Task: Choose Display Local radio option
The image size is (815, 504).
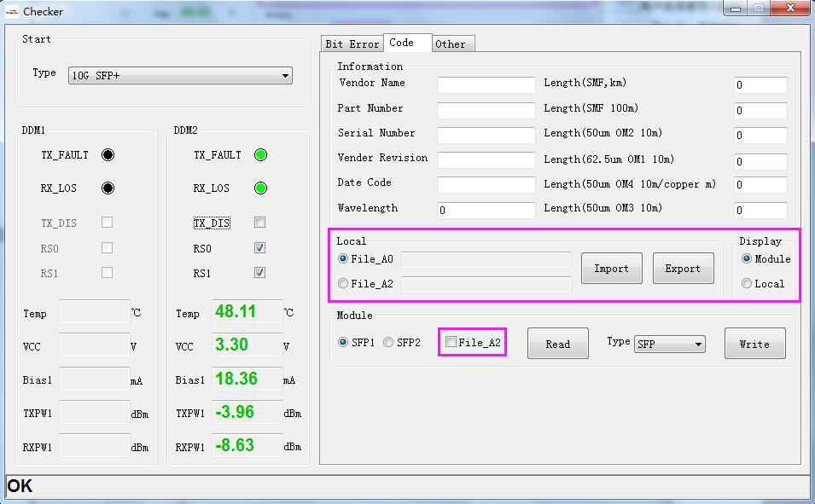Action: (x=747, y=284)
